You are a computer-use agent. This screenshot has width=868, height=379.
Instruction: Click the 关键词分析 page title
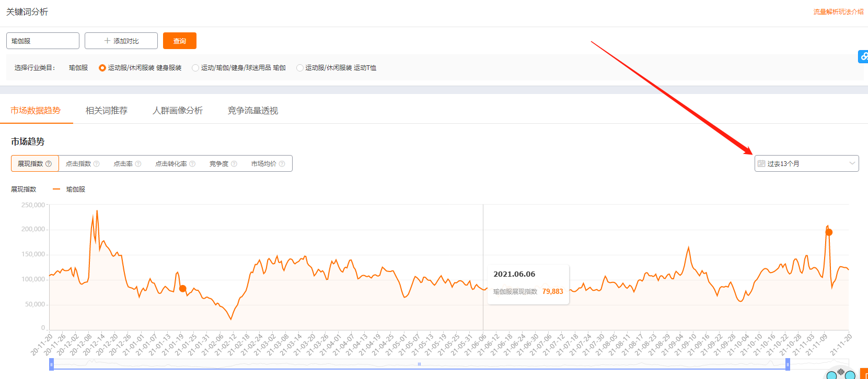tap(27, 11)
